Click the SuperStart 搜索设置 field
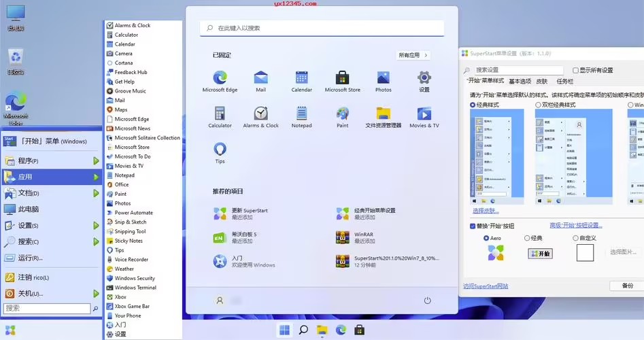Screen dimensions: 644x340 tap(518, 70)
